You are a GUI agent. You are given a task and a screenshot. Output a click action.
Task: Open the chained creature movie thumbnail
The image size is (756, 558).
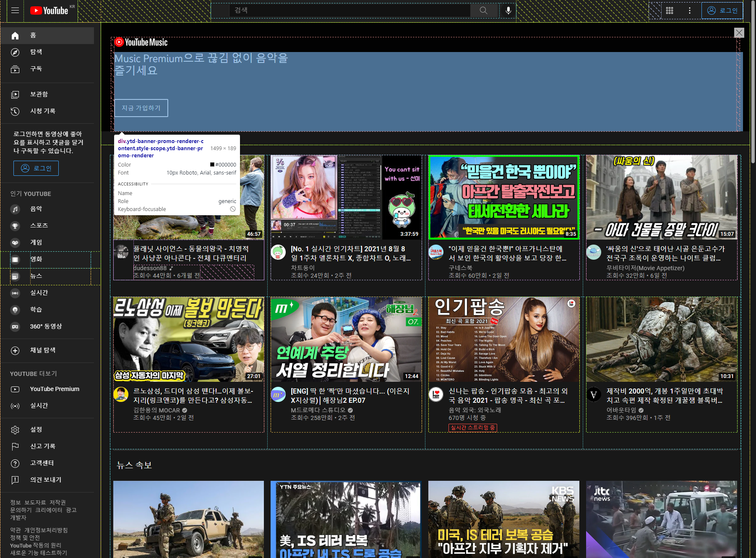click(x=662, y=339)
